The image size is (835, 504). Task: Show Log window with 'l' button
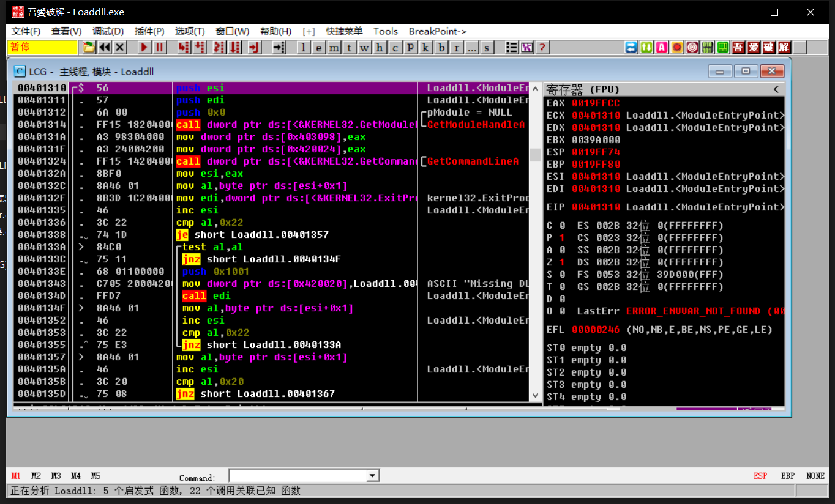click(x=304, y=48)
